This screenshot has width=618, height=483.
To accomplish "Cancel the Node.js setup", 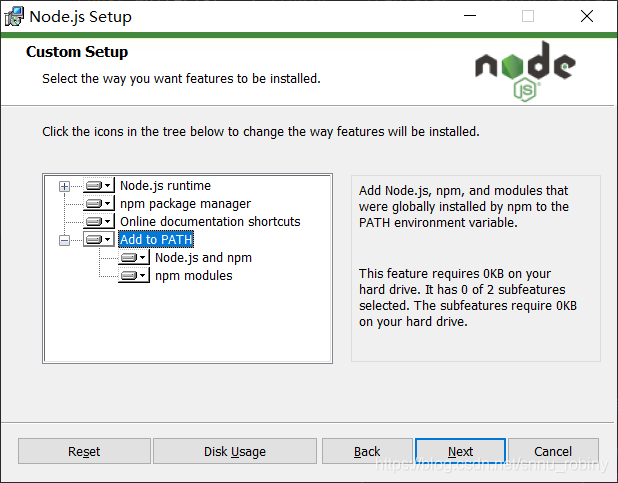I will tap(553, 451).
